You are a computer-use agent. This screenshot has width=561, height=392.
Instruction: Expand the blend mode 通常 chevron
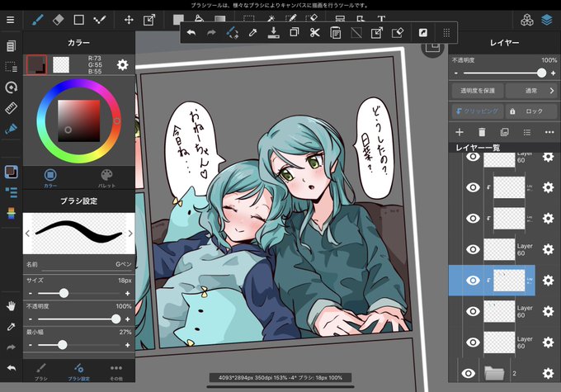point(551,91)
